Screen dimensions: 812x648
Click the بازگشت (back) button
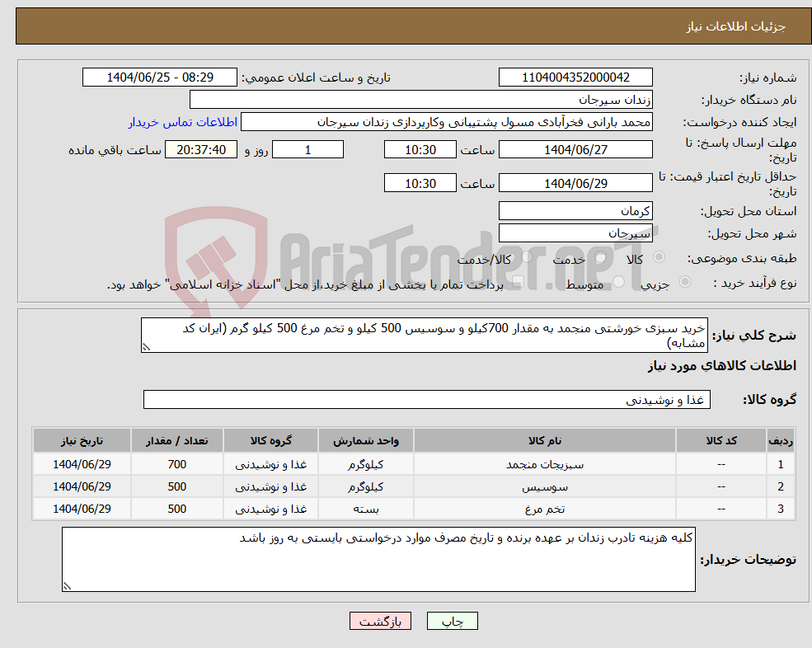point(380,621)
